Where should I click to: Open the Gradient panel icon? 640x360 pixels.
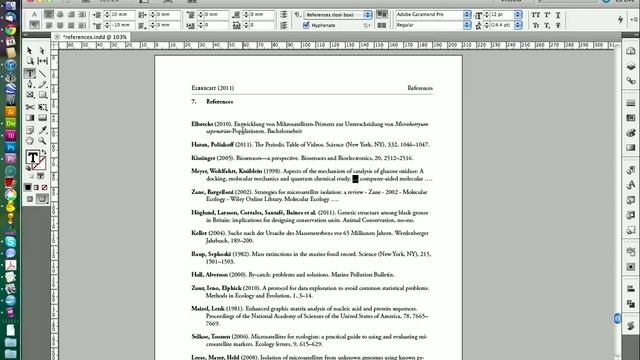coord(631,148)
